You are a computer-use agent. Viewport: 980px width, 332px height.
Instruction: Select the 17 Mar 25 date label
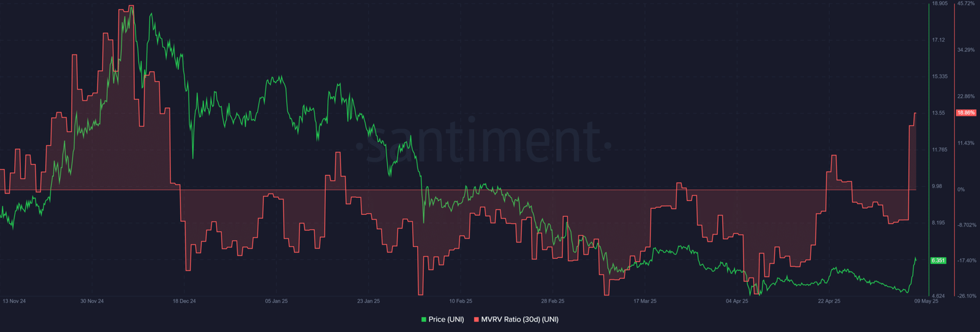click(645, 301)
